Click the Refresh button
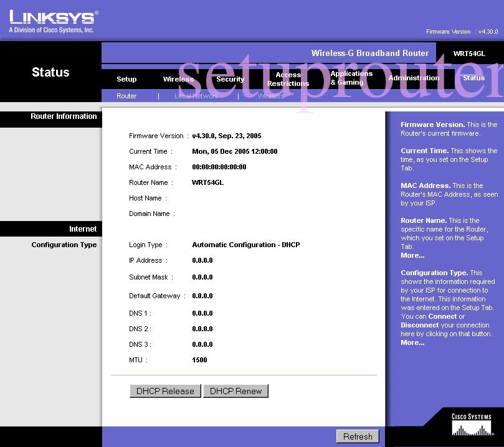This screenshot has height=447, width=504. click(x=357, y=436)
